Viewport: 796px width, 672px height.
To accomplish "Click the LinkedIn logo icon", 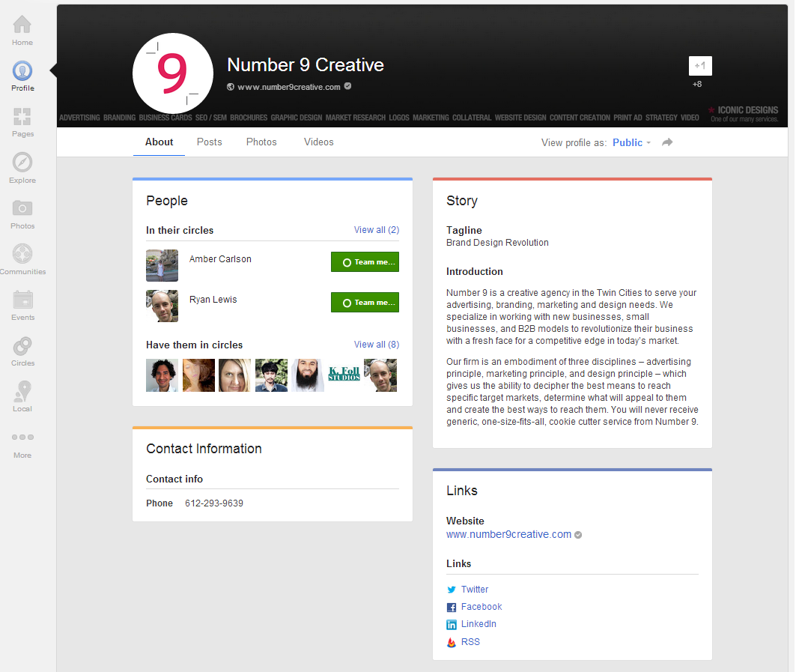I will pyautogui.click(x=452, y=624).
